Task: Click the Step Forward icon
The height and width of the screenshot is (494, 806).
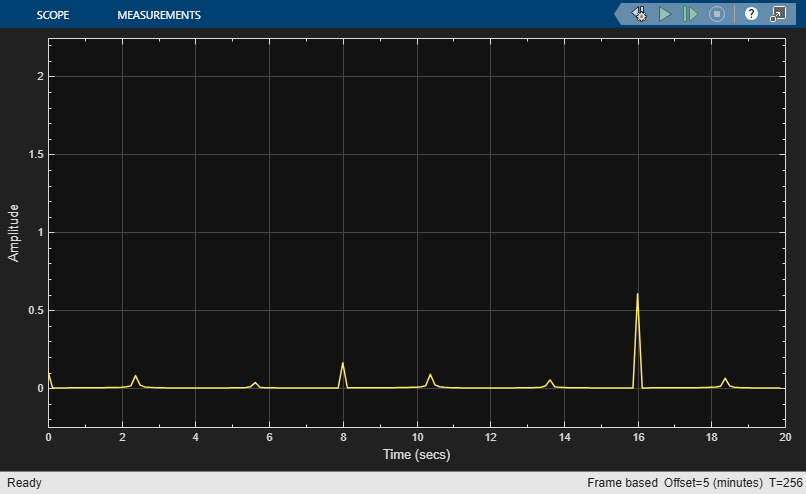Action: point(690,14)
